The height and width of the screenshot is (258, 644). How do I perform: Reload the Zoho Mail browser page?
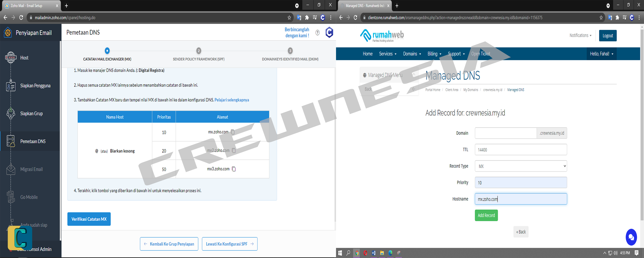pos(21,17)
